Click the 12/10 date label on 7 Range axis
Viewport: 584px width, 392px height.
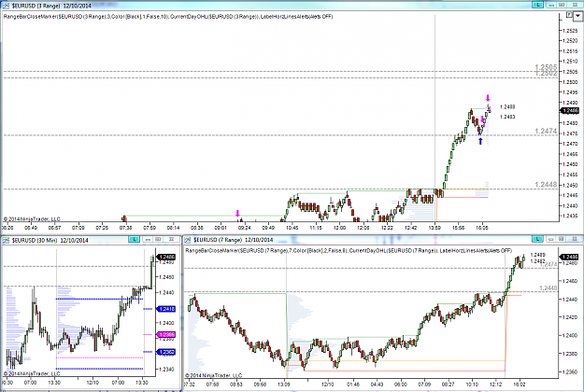coord(328,385)
